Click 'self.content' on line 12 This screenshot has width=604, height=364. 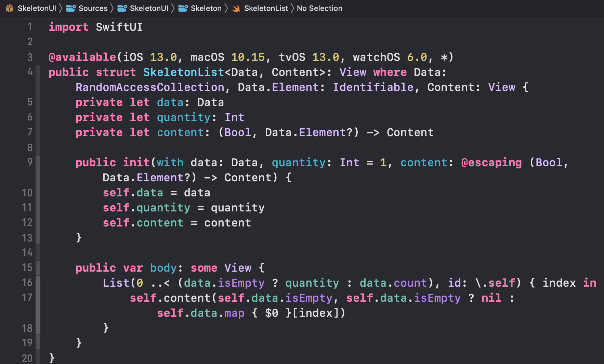[x=143, y=223]
